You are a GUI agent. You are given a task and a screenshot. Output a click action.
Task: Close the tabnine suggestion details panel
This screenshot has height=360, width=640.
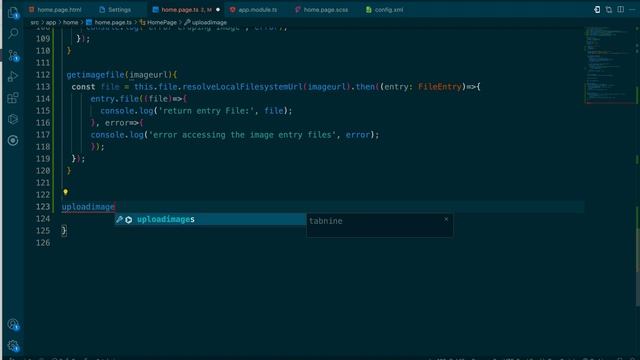tap(446, 219)
